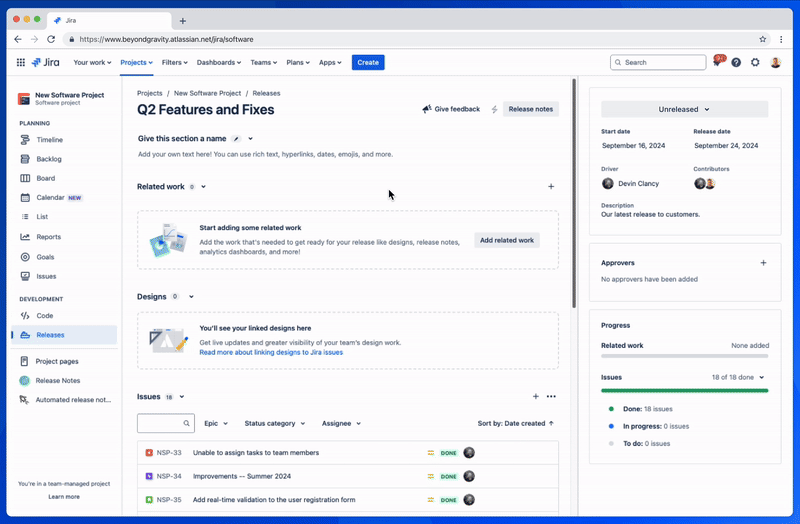This screenshot has height=524, width=800.
Task: Open the Your work menu
Action: click(x=92, y=62)
